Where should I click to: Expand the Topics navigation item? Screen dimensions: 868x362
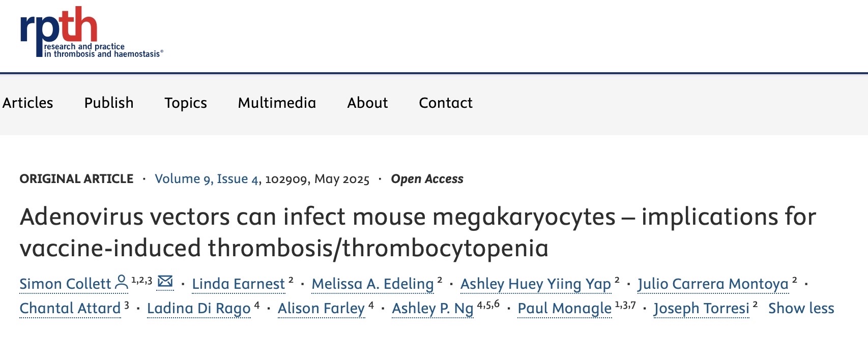[186, 103]
